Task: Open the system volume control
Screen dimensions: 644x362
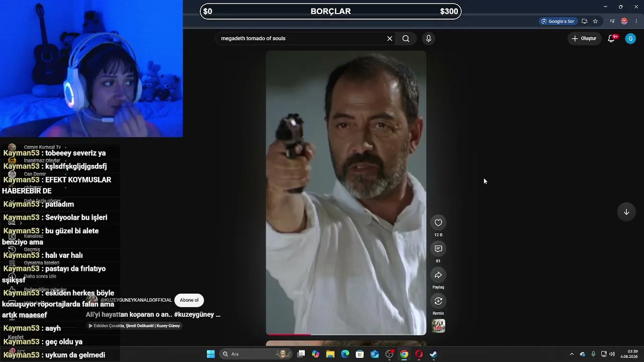Action: pyautogui.click(x=612, y=354)
